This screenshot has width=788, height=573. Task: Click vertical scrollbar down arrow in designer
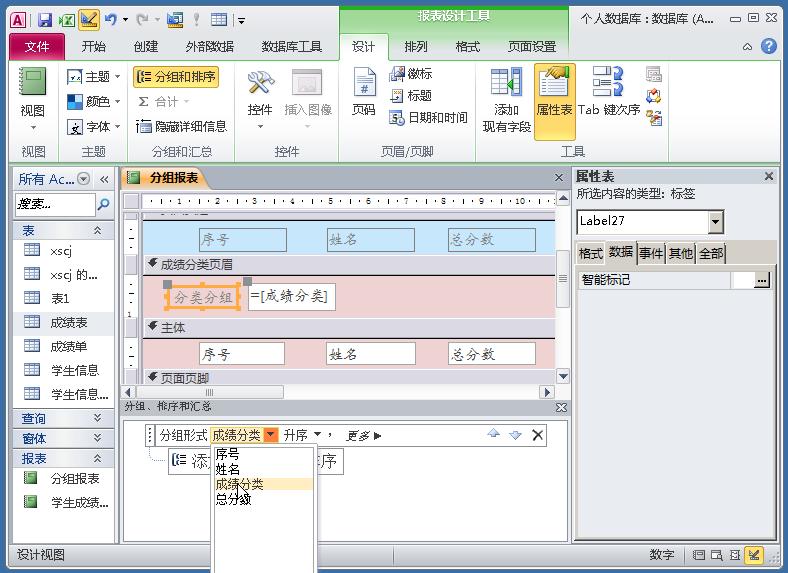[563, 375]
